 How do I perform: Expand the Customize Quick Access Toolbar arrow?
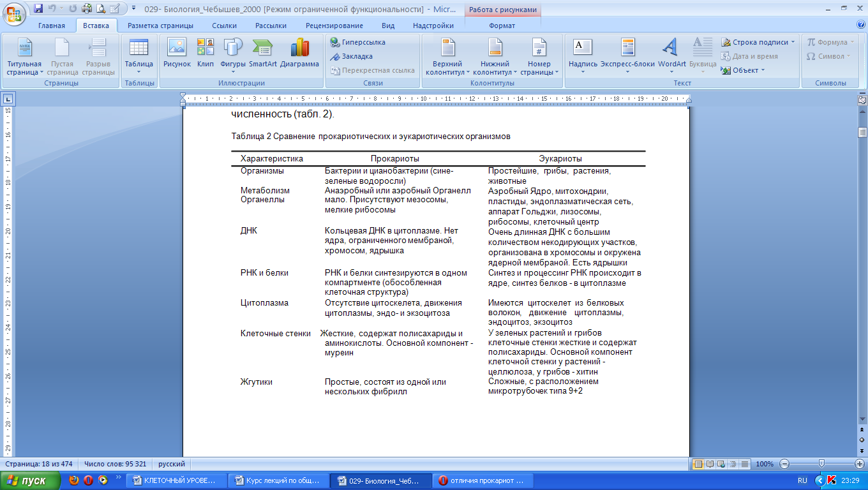pos(134,8)
